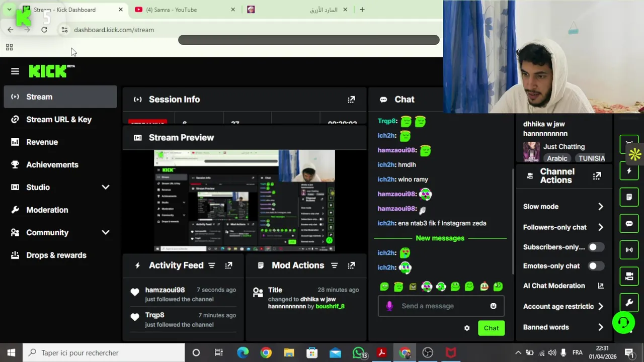Pop out the Activity Feed panel
This screenshot has width=644, height=362.
228,265
